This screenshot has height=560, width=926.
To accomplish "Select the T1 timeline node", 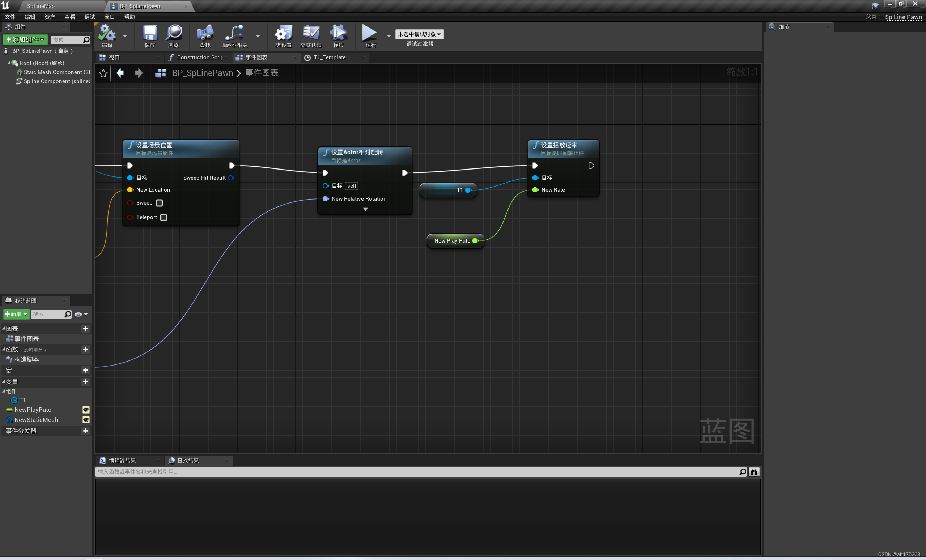I will 447,190.
